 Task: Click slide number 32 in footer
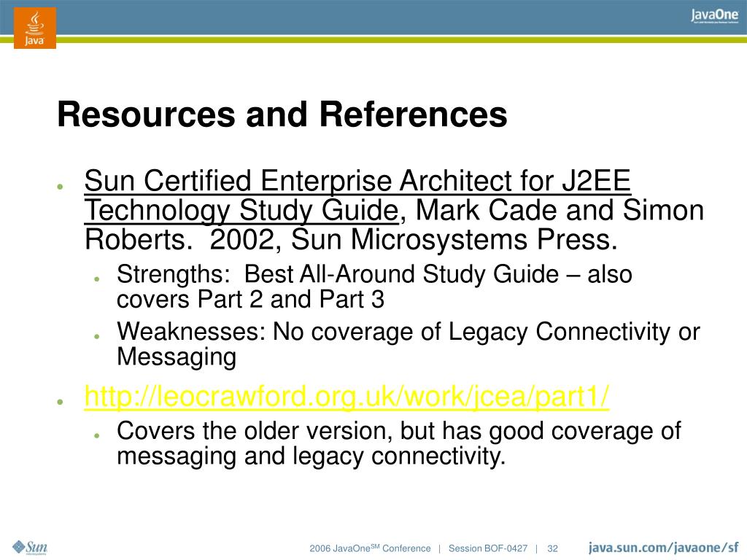[553, 548]
